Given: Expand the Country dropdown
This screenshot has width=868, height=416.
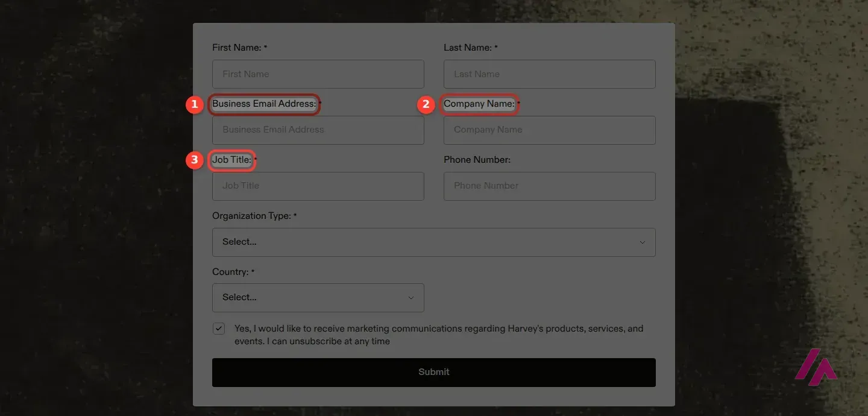Looking at the screenshot, I should click(318, 298).
